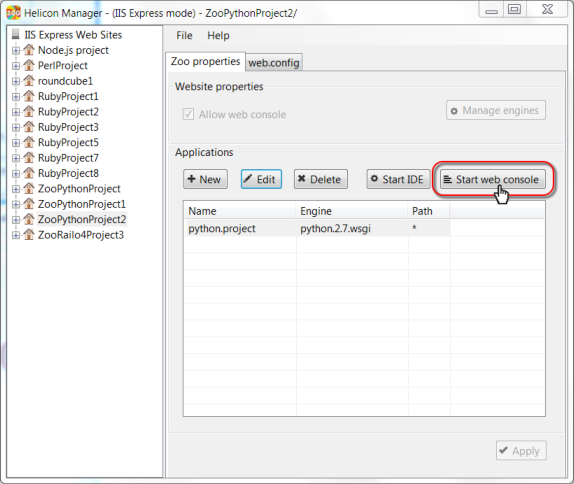Screen dimensions: 574x484
Task: Click the Delete application button
Action: pyautogui.click(x=321, y=179)
